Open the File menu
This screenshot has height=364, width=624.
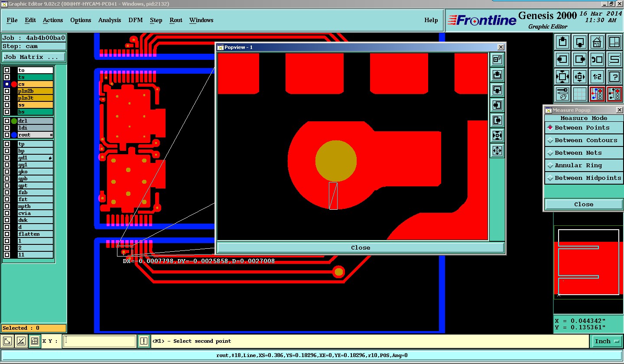pyautogui.click(x=12, y=20)
